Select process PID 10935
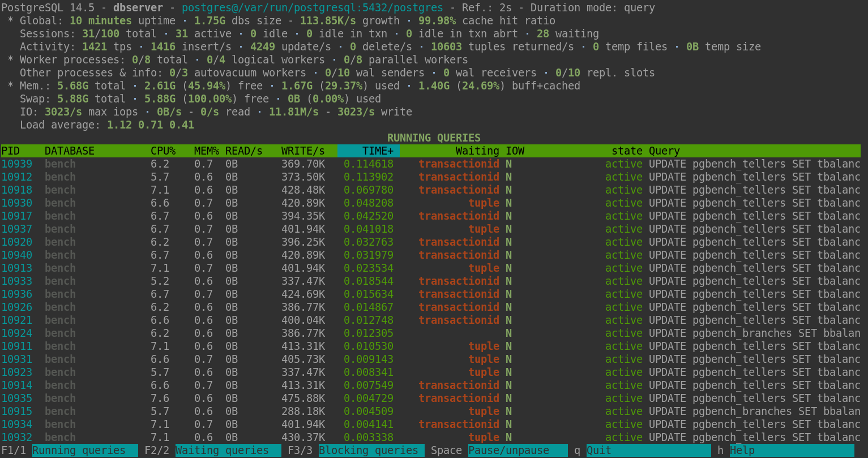868x458 pixels. [x=16, y=399]
